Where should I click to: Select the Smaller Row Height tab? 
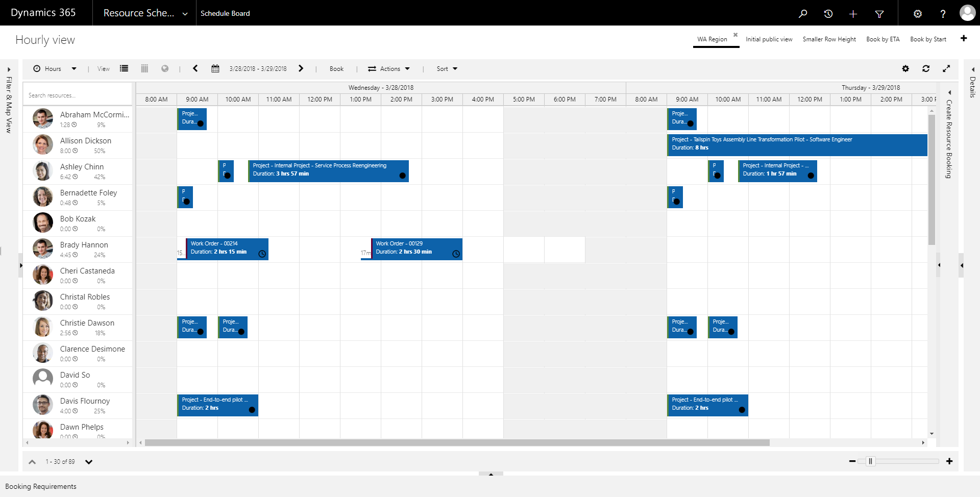[829, 39]
